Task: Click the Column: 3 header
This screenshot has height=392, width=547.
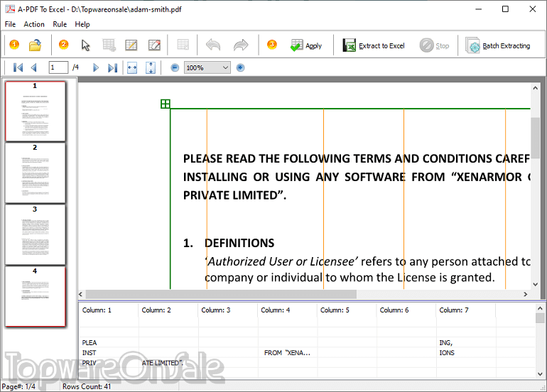Action: [228, 310]
